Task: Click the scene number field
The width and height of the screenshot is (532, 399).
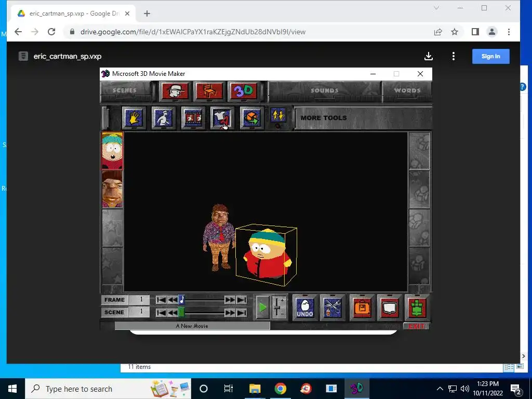Action: click(139, 312)
